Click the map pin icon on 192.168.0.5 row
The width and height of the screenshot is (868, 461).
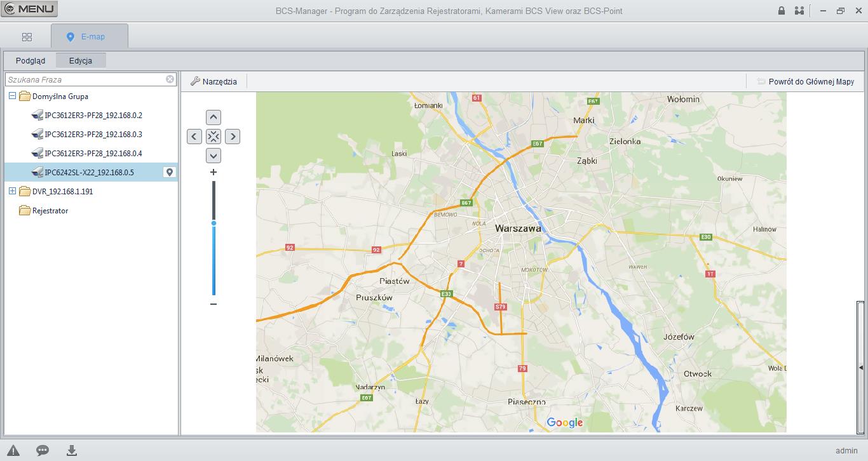pyautogui.click(x=169, y=172)
